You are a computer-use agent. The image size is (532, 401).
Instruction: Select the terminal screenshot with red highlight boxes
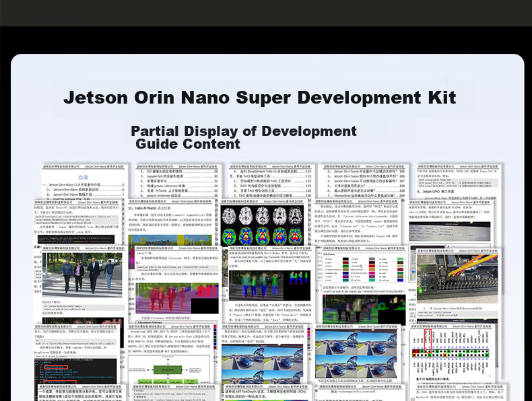point(75,372)
